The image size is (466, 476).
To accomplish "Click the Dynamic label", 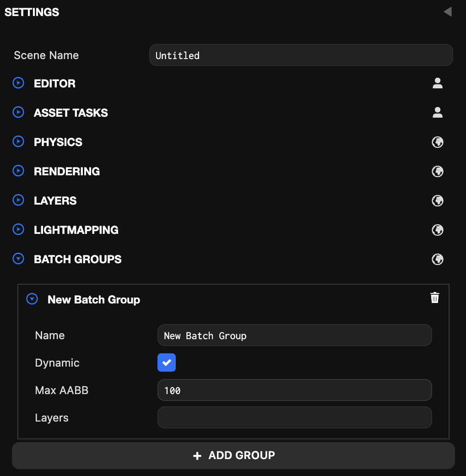I will click(57, 363).
